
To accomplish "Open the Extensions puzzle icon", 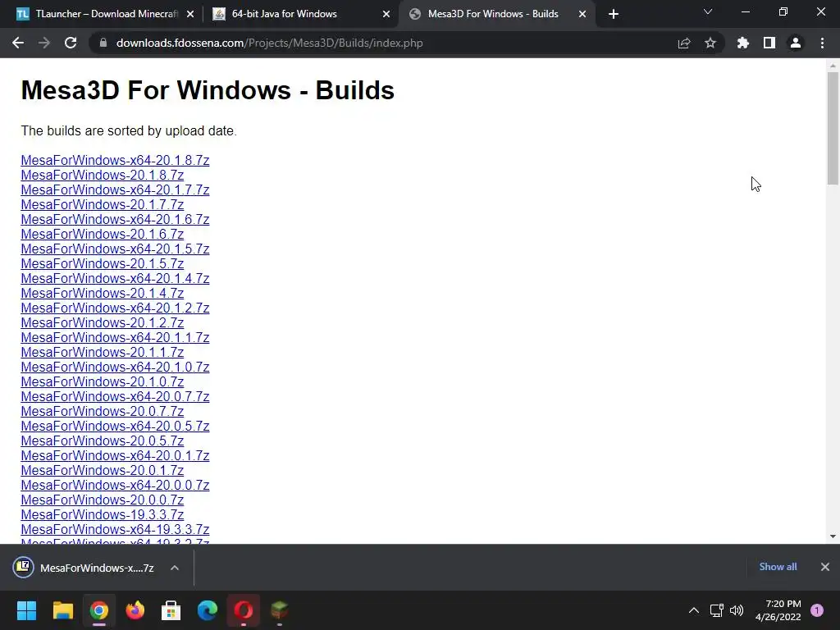I will coord(743,43).
